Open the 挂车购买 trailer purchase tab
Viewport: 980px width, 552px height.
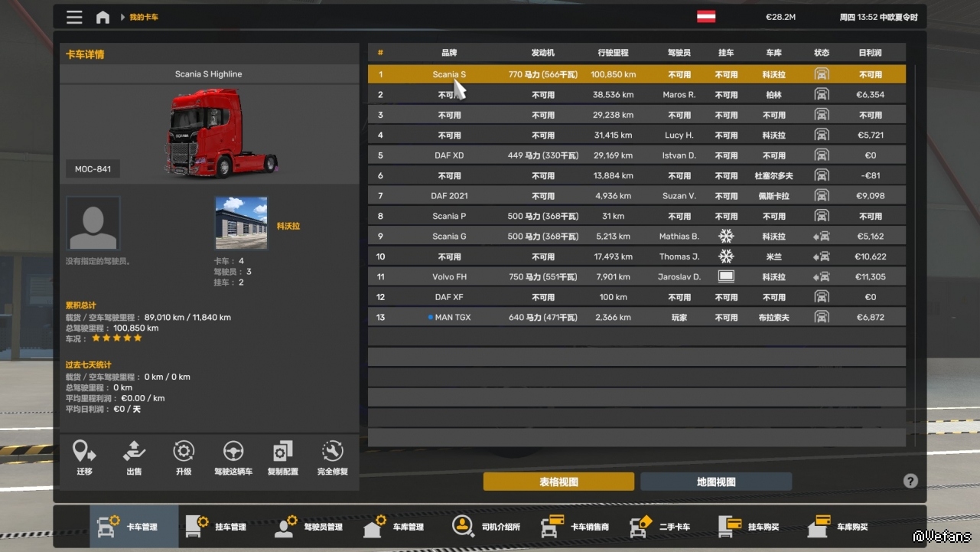(x=755, y=526)
